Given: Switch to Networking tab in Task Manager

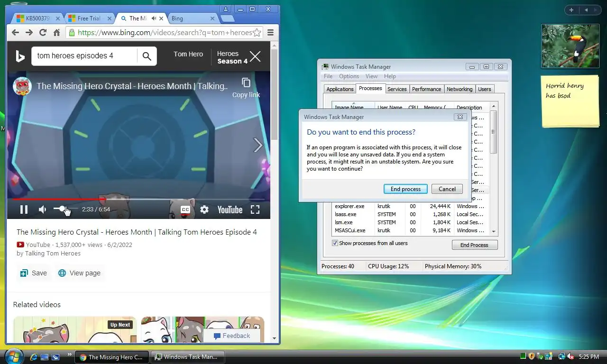Looking at the screenshot, I should [460, 89].
